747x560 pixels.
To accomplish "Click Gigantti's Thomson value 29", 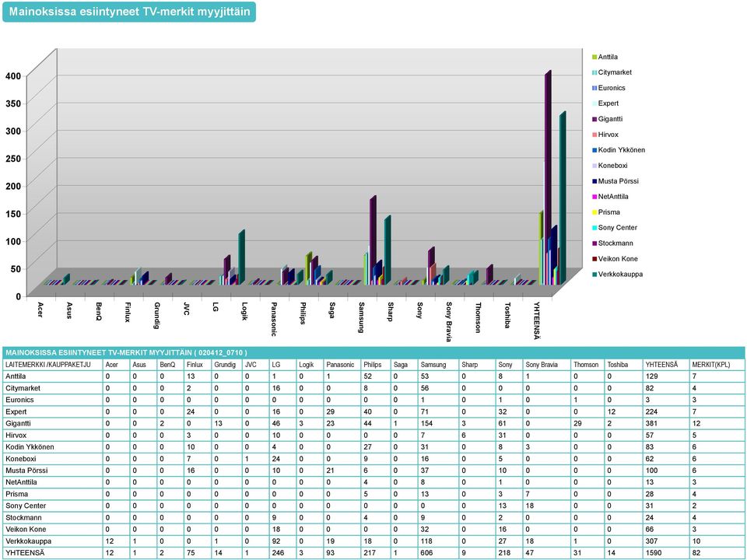I will point(577,423).
